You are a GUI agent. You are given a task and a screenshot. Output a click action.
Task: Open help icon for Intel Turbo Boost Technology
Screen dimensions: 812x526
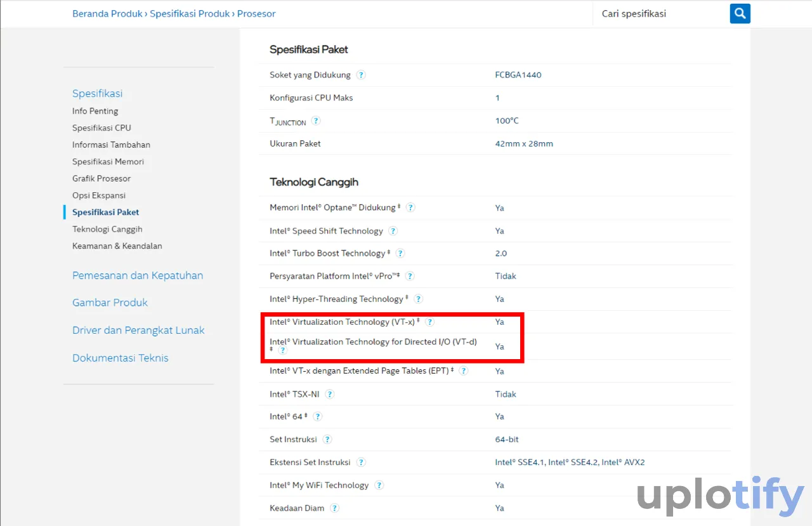pos(400,253)
